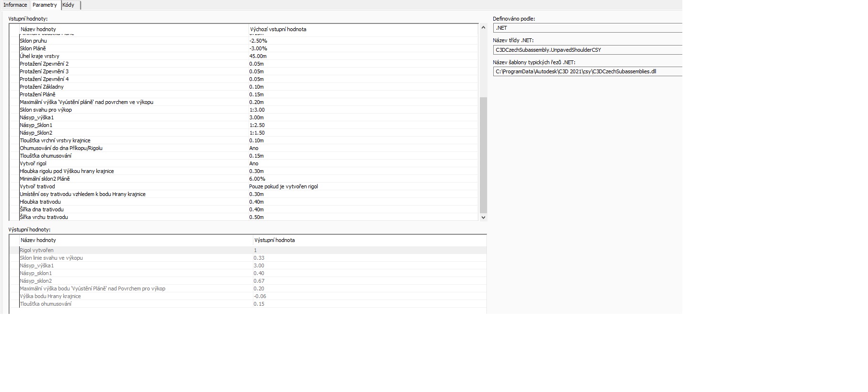Select the 'Sklon pruhu' row
Viewport: 868px width, 392px height.
click(34, 41)
